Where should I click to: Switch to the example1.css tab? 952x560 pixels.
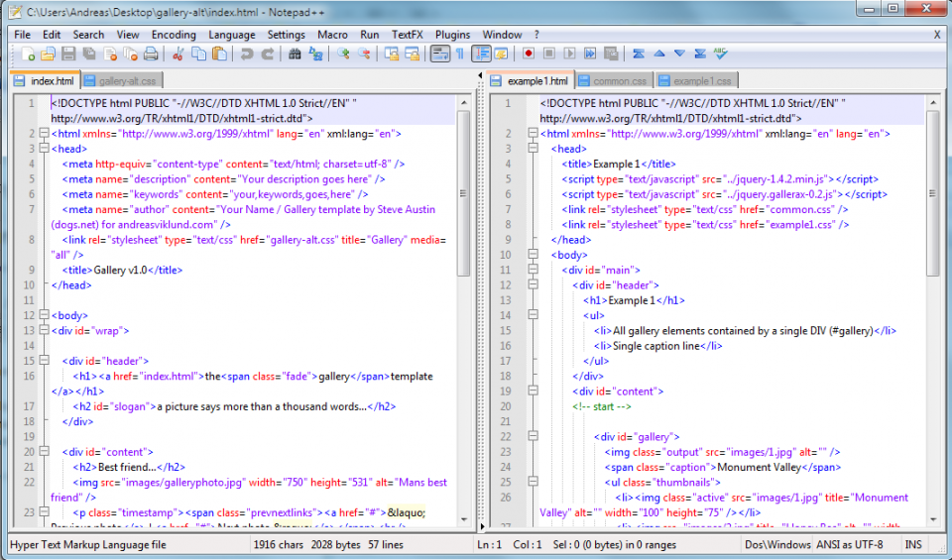(x=696, y=80)
